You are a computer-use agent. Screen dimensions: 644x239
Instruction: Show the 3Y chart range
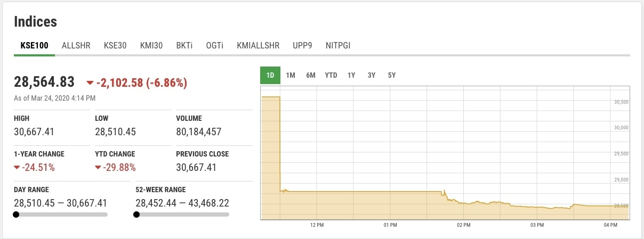372,75
